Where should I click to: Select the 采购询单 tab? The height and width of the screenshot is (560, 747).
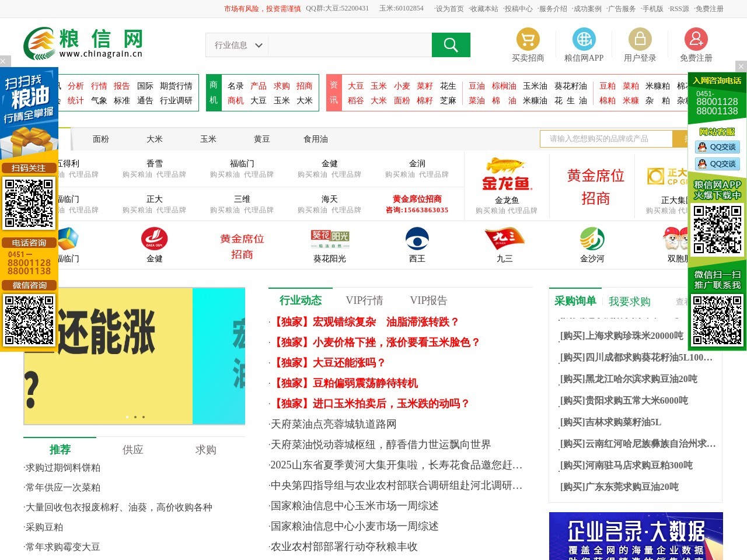pos(575,300)
